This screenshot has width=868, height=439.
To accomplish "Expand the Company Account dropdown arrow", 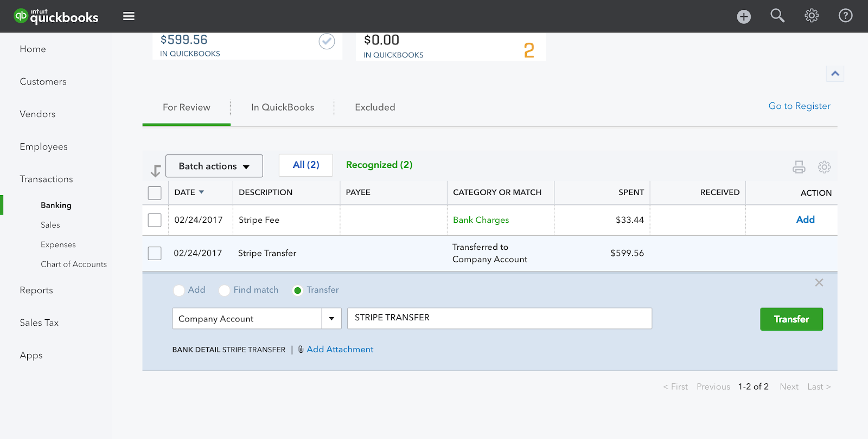I will click(x=331, y=319).
